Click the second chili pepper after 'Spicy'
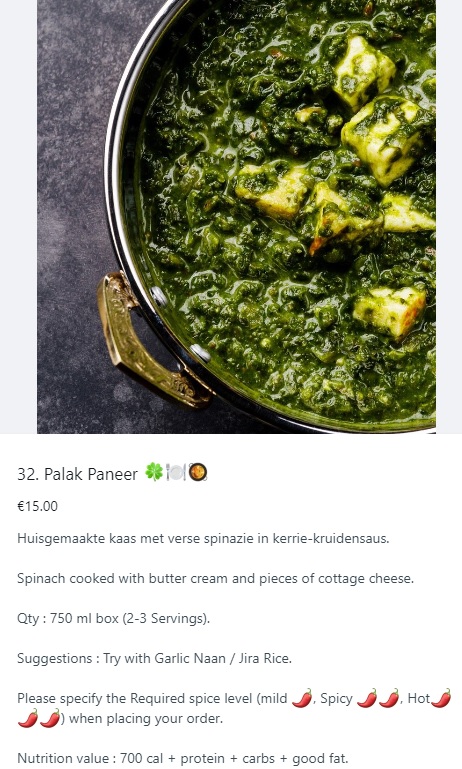Screen dimensions: 462x769 389,698
